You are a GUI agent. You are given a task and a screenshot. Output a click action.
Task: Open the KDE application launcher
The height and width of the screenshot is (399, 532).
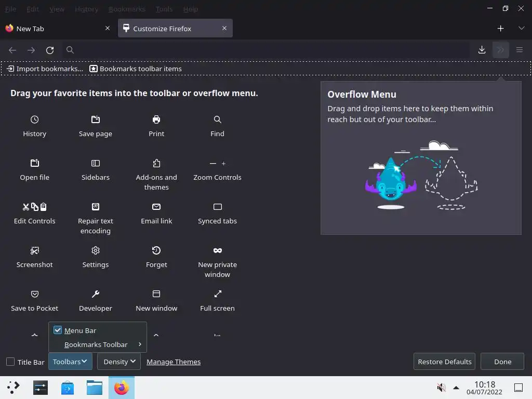click(x=13, y=388)
